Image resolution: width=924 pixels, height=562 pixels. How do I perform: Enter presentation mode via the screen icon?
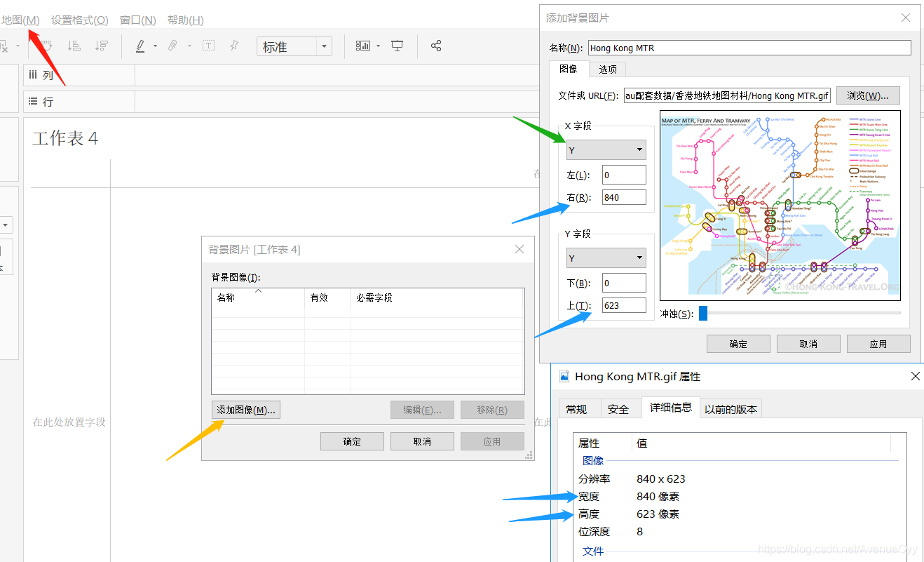(x=398, y=46)
